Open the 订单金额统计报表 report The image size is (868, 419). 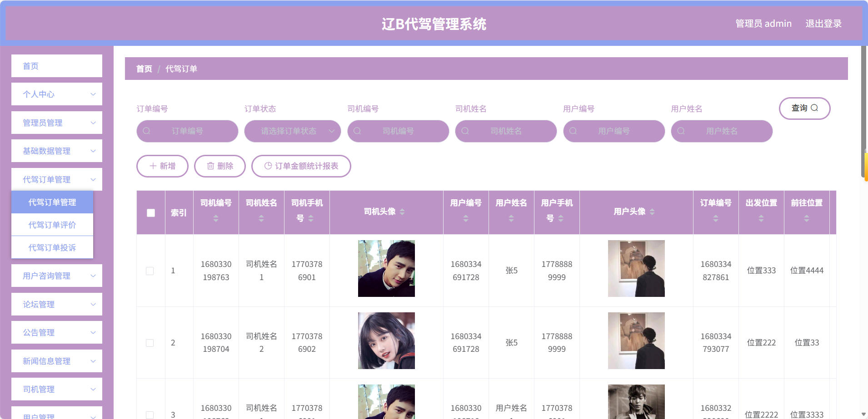click(x=301, y=166)
